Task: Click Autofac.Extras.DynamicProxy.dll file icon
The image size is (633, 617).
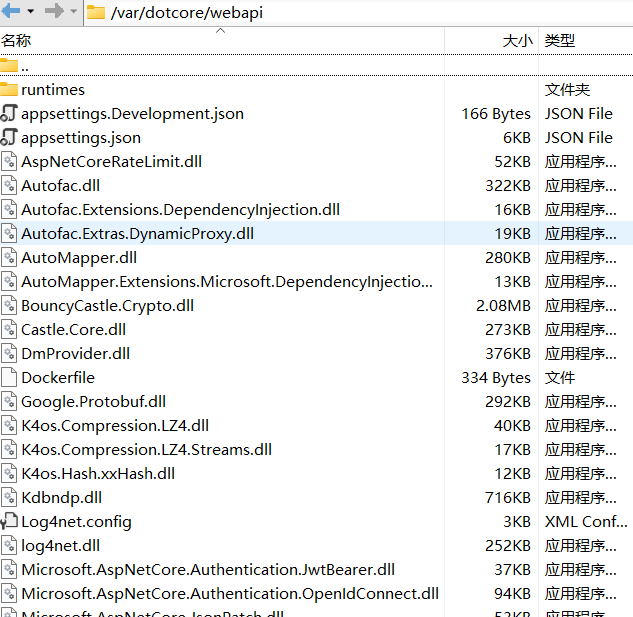Action: 9,233
